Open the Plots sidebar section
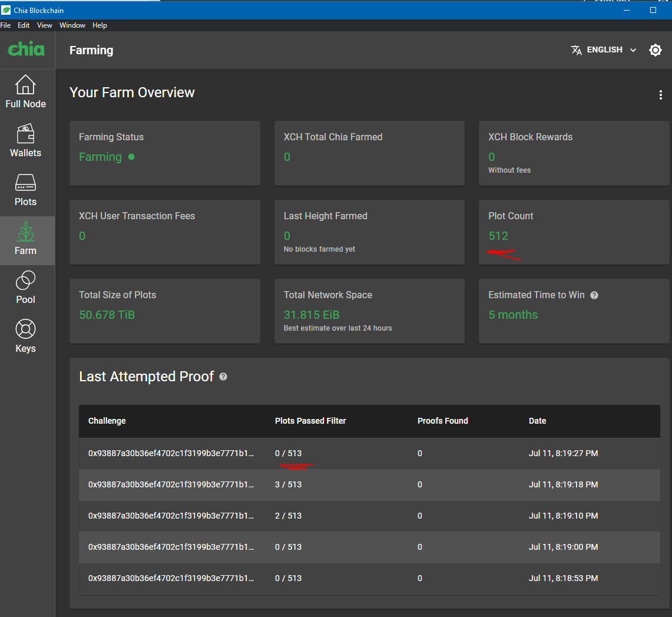The width and height of the screenshot is (672, 617). 26,190
